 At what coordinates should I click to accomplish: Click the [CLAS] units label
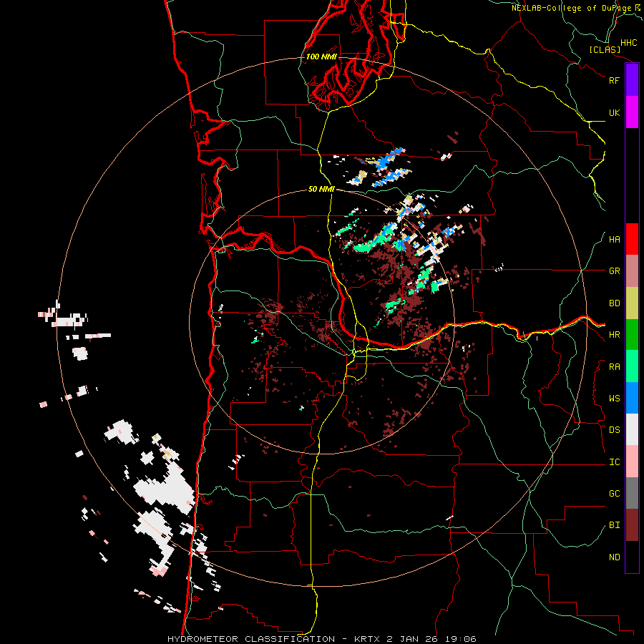coord(605,49)
